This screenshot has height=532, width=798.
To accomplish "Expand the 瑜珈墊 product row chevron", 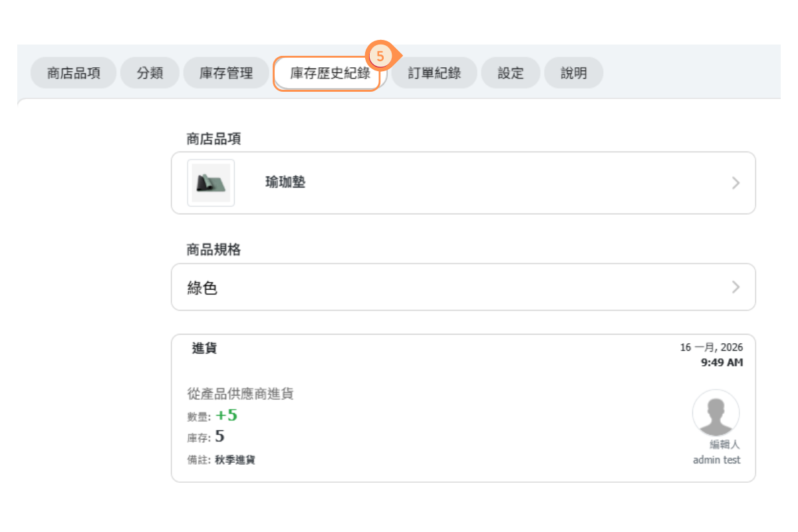I will pos(735,183).
